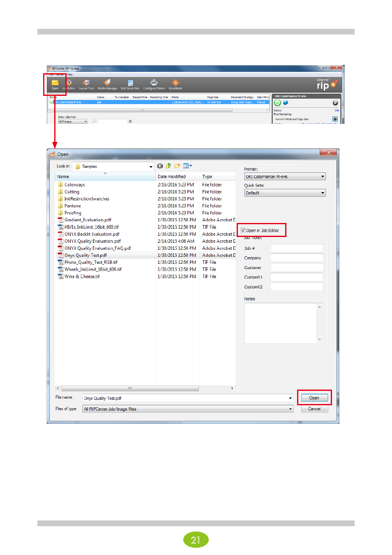This screenshot has height=555, width=392.
Task: Expand the File name dropdown
Action: tap(291, 398)
